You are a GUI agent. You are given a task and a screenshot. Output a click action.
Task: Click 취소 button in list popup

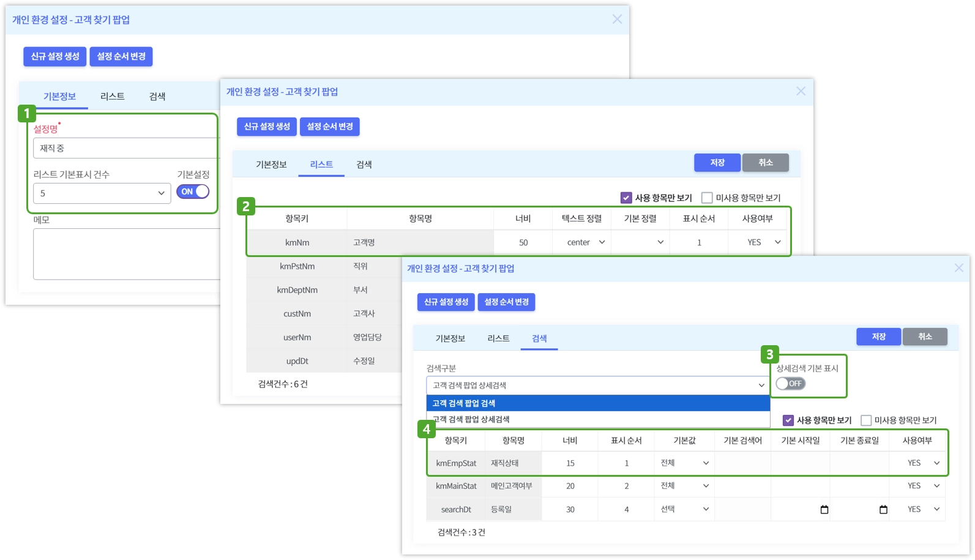pos(765,163)
